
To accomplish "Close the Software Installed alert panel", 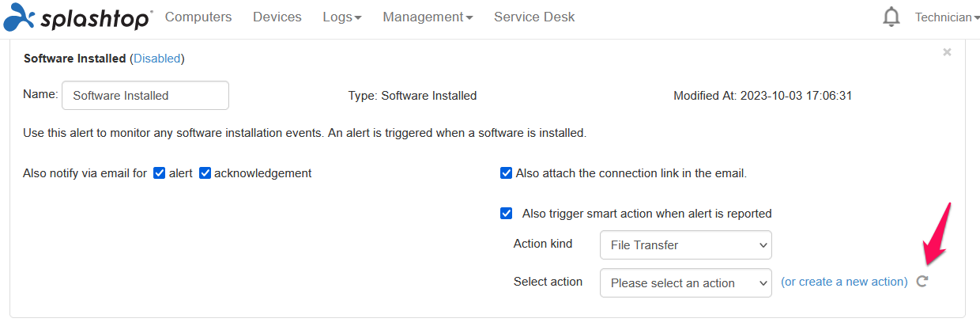I will [947, 52].
